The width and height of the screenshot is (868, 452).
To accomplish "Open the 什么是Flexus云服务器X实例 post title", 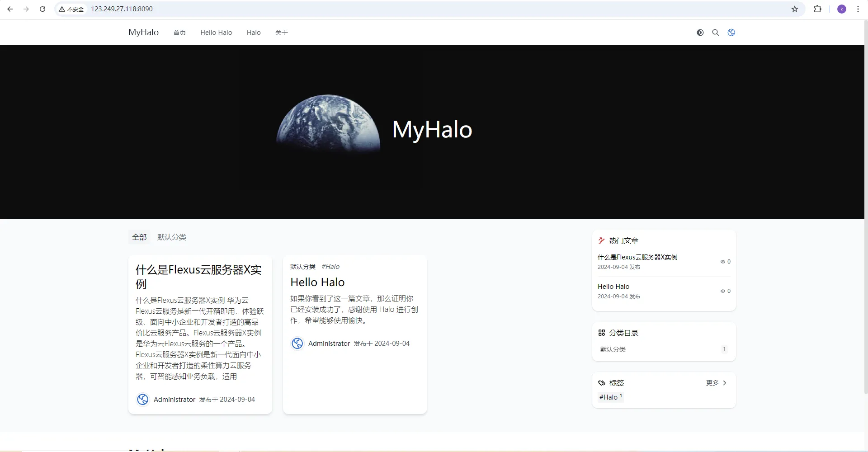I will click(199, 277).
